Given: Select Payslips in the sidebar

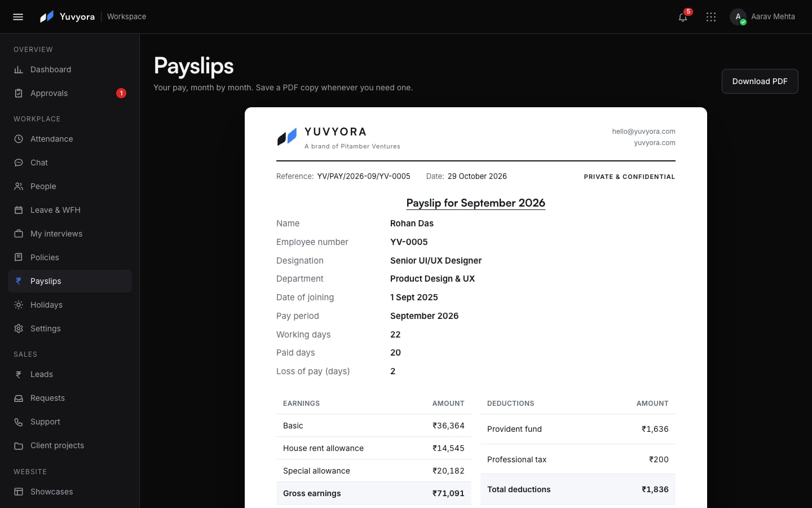Looking at the screenshot, I should (x=70, y=281).
